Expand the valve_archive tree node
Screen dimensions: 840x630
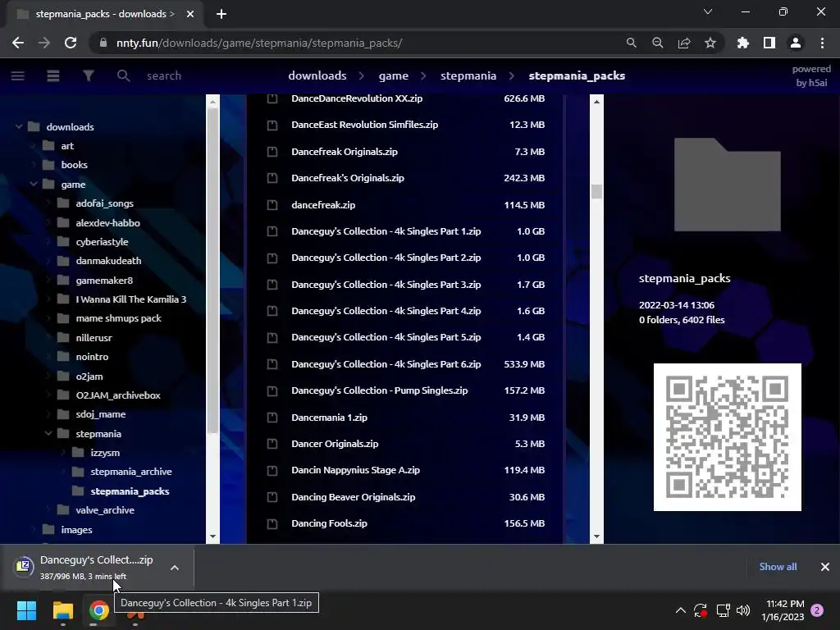(48, 510)
